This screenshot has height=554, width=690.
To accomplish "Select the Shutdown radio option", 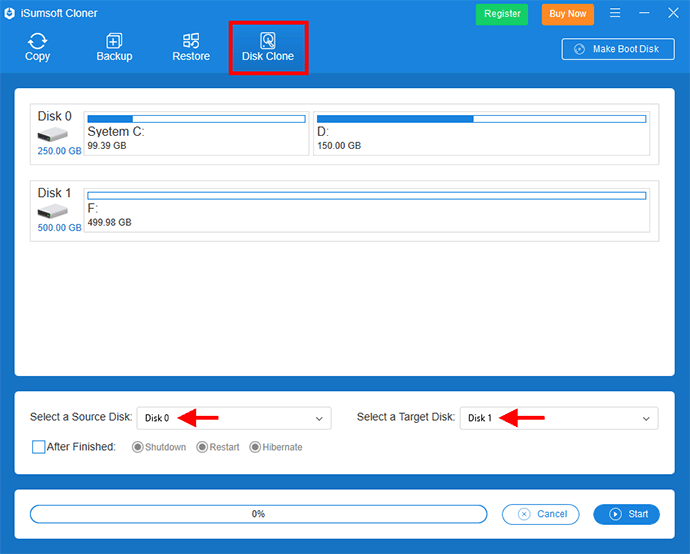I will (x=159, y=447).
